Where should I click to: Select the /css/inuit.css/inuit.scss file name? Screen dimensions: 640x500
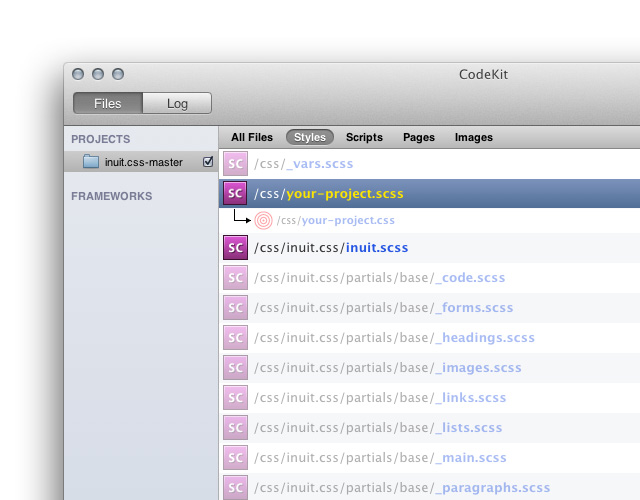(x=331, y=248)
